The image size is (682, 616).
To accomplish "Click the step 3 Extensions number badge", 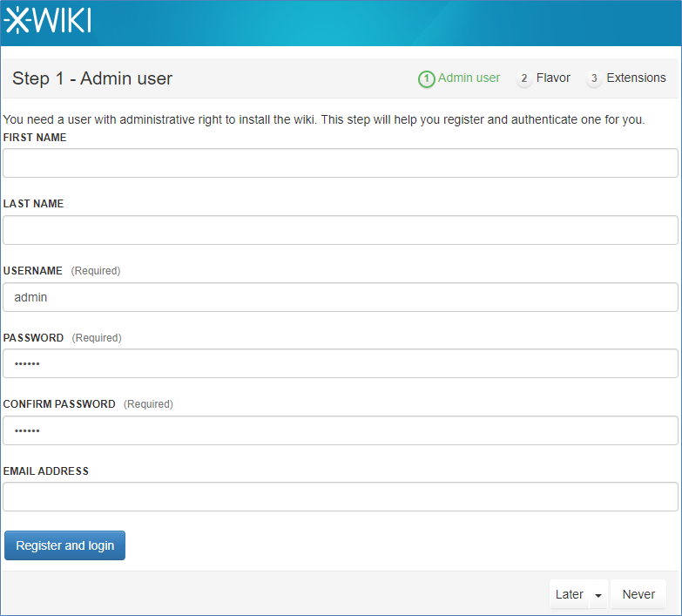I will (x=594, y=79).
